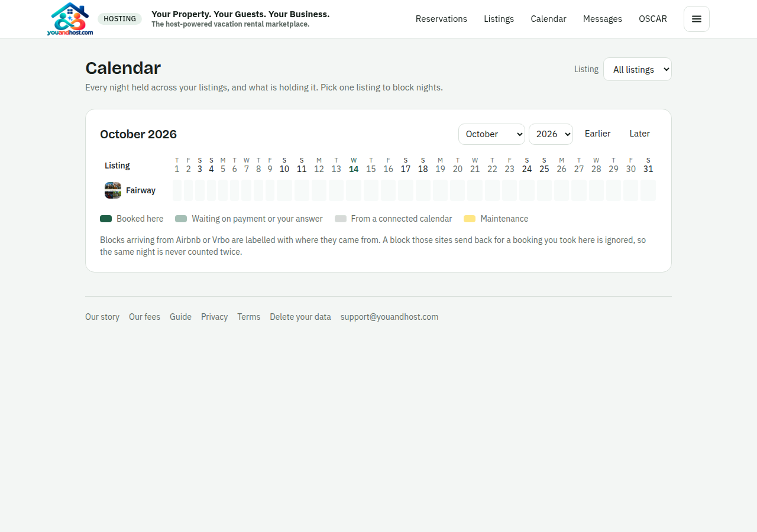Open the OSCAR navigation item
This screenshot has height=532, width=757.
click(653, 19)
